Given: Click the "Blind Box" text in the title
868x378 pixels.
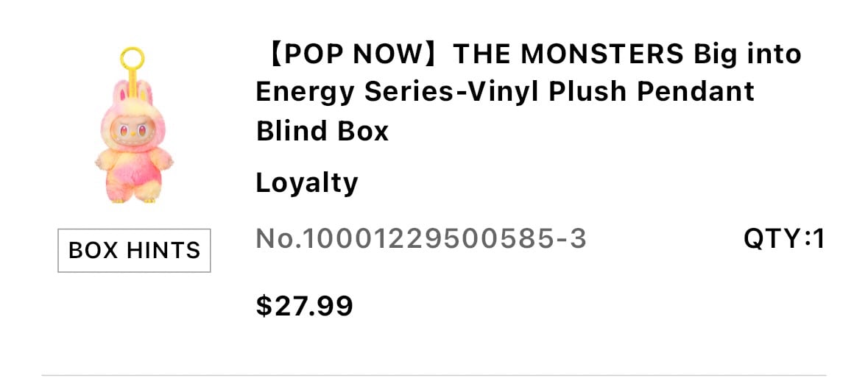Looking at the screenshot, I should (x=322, y=131).
